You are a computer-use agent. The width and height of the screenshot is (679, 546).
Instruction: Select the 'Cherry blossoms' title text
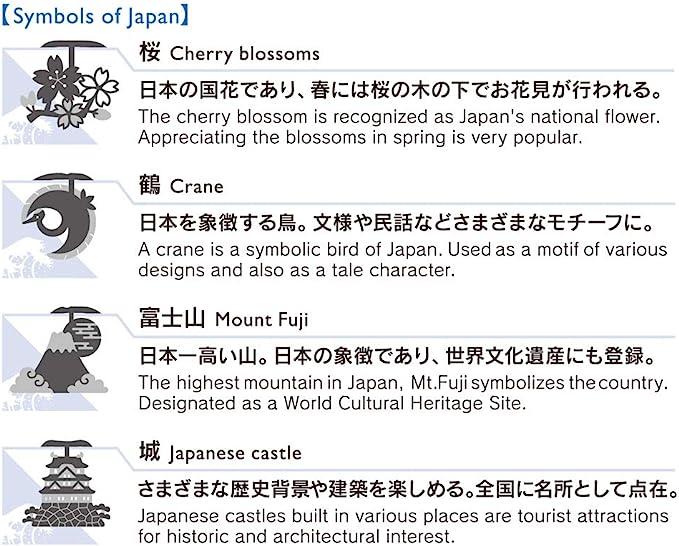(x=245, y=54)
